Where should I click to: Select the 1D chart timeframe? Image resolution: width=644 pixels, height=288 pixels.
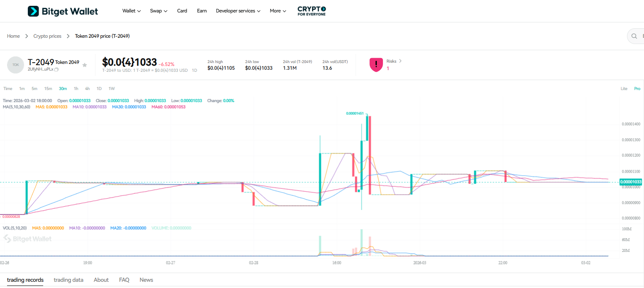pyautogui.click(x=99, y=88)
